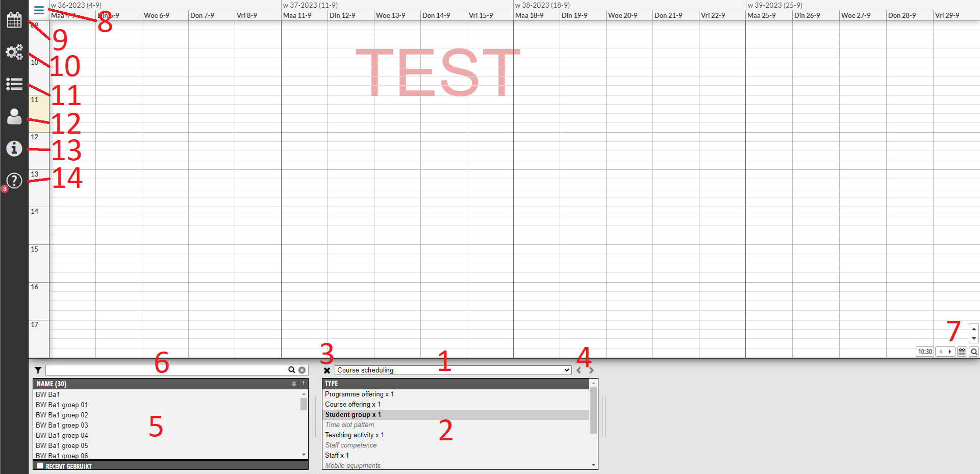Move calendar back with left triangle

pos(940,352)
